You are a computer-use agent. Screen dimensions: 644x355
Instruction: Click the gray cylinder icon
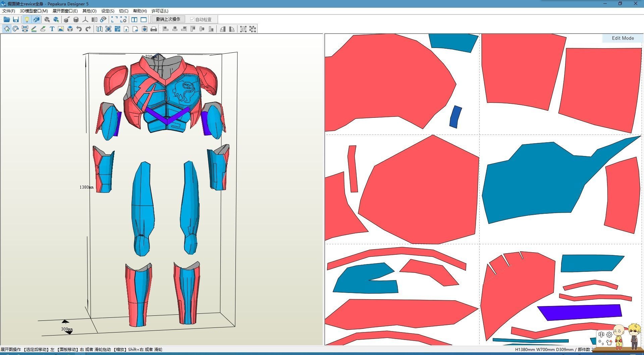(76, 19)
